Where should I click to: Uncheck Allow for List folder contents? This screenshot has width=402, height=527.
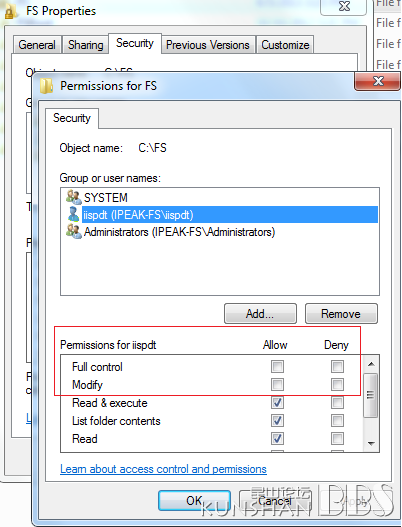point(277,420)
